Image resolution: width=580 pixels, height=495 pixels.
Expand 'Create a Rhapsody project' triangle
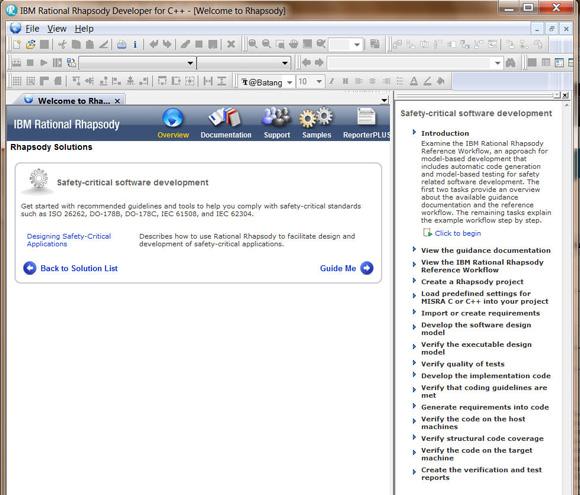(414, 281)
